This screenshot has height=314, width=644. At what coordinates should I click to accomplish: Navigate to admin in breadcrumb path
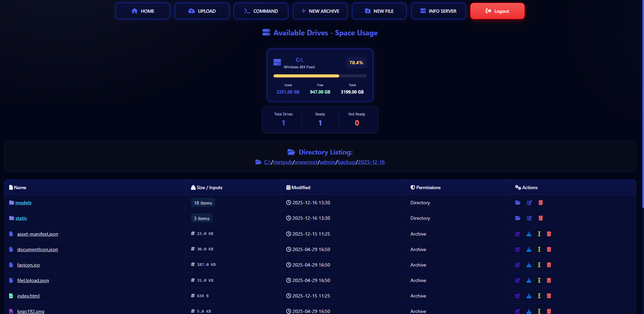click(327, 162)
